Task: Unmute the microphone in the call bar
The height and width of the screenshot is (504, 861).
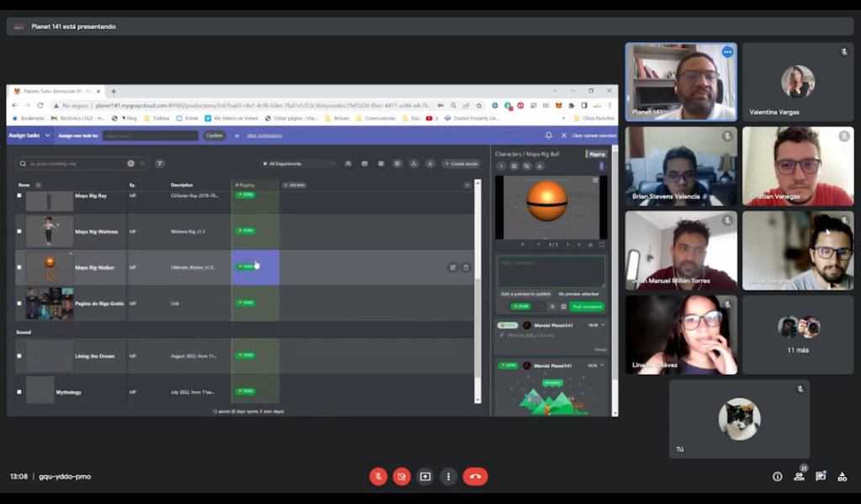Action: coord(378,476)
